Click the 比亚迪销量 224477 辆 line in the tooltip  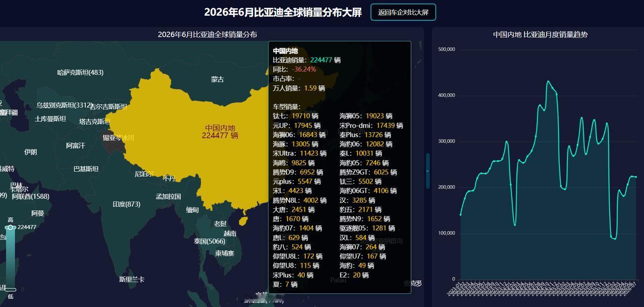click(x=307, y=60)
